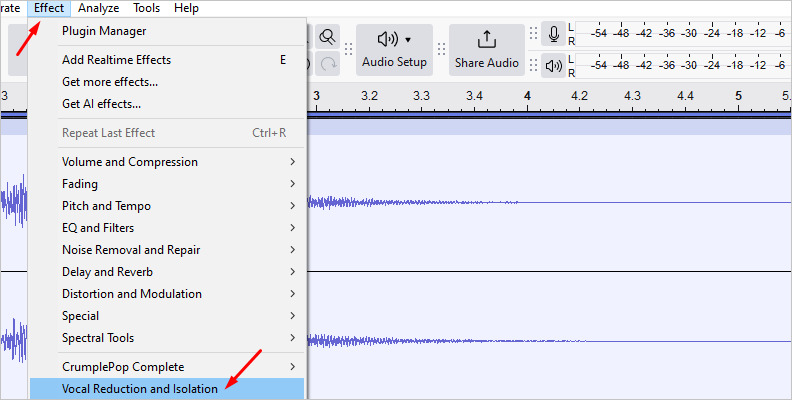Viewport: 792px width, 400px height.
Task: Grab the handle beside the microphone meter
Action: point(533,33)
